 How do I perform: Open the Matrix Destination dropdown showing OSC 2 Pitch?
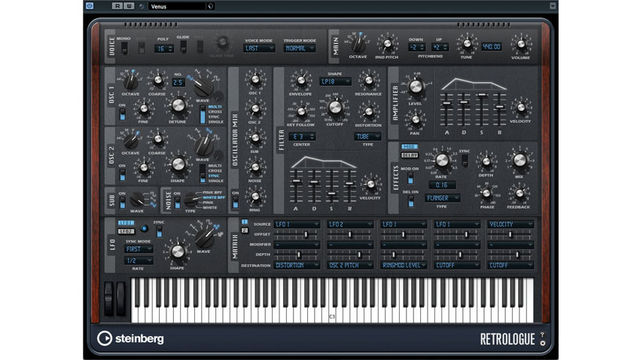350,265
